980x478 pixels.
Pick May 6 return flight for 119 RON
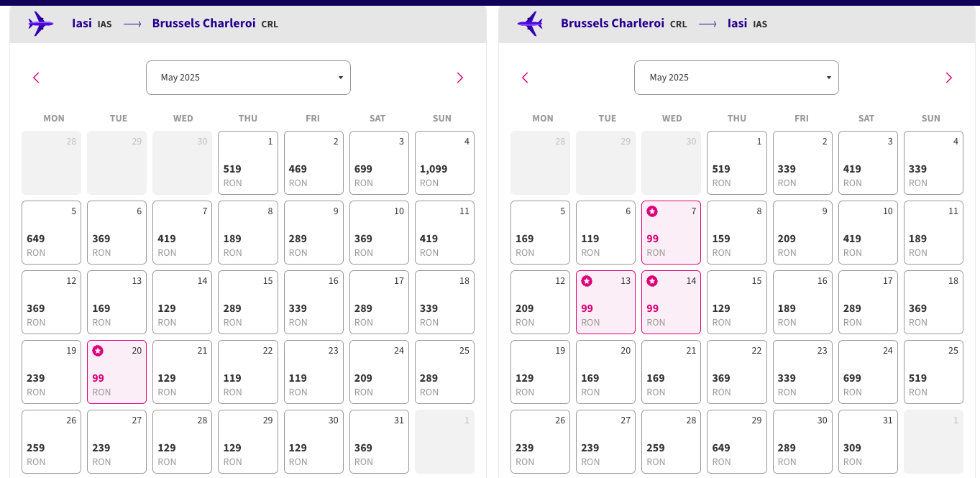coord(605,233)
